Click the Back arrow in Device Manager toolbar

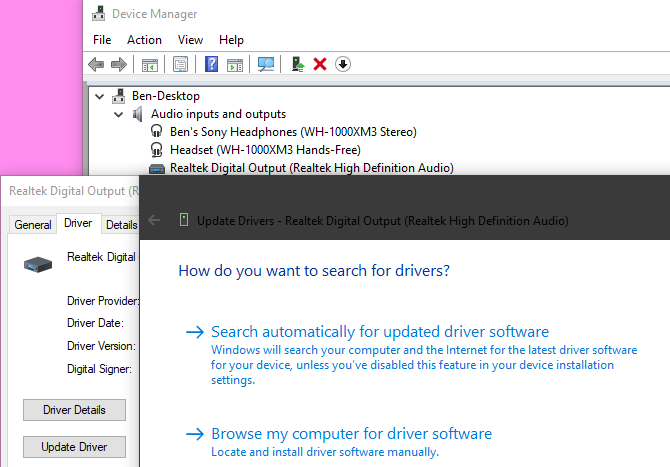coord(97,64)
